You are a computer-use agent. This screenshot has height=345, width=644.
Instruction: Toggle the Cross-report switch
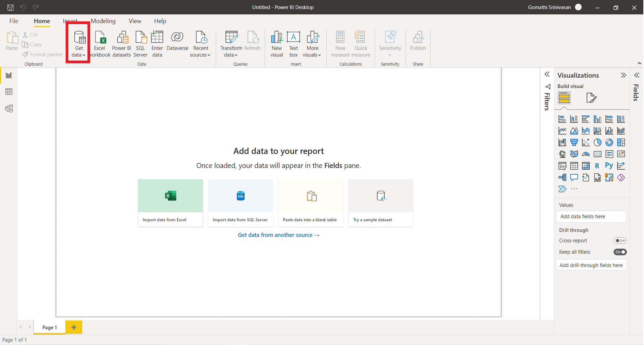[620, 241]
